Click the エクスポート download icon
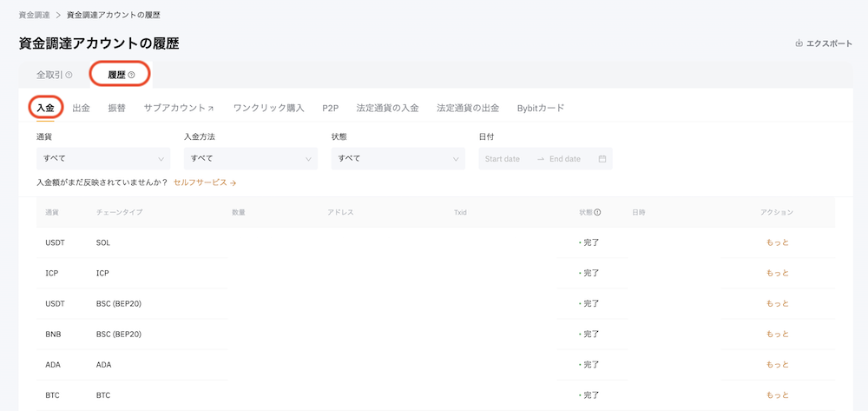868x411 pixels. 799,43
